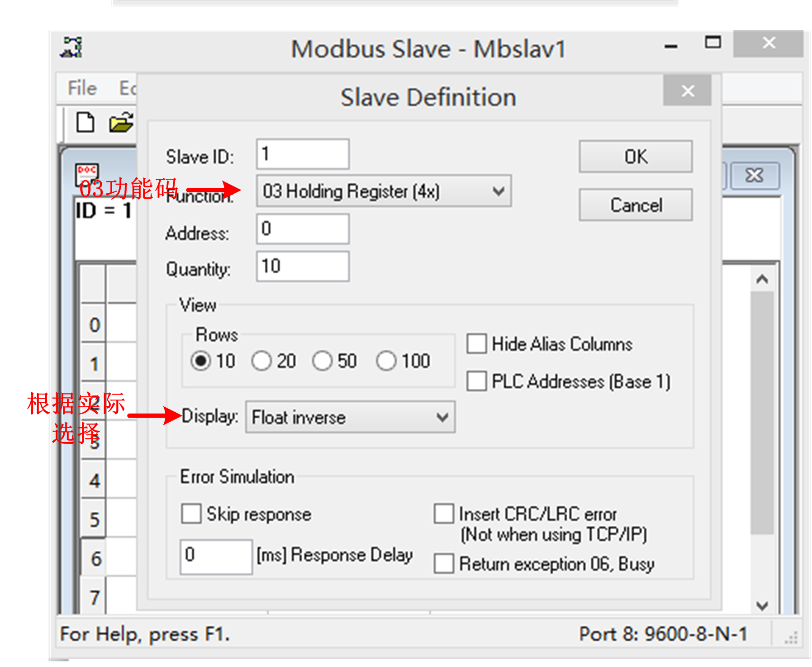
Task: Click the Slave ID input field
Action: (303, 154)
